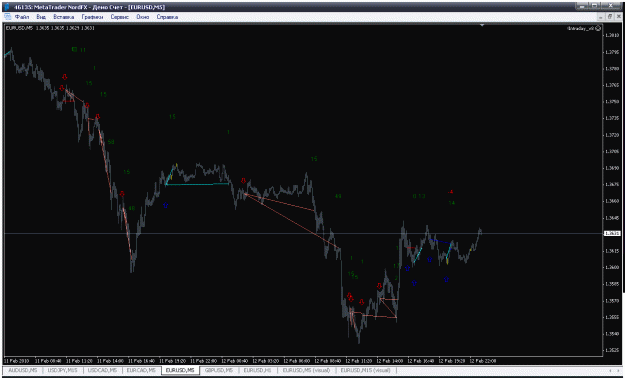Screen dimensions: 625x378
Task: Open the Файл menu
Action: (22, 17)
